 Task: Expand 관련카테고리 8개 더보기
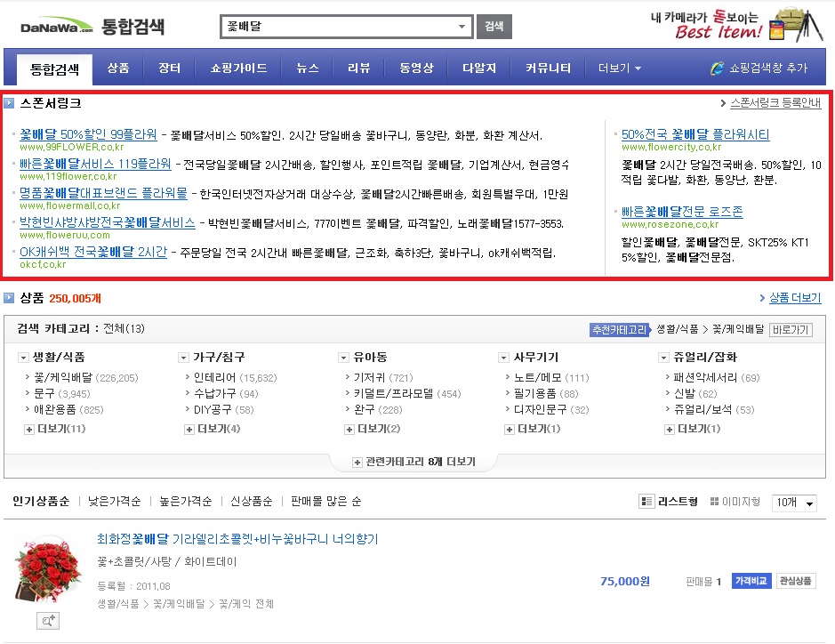pos(414,462)
